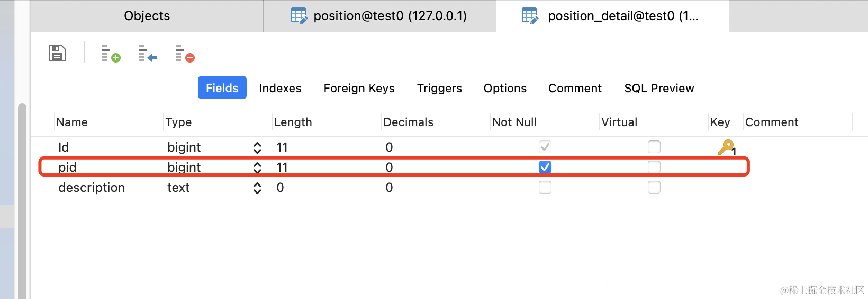Open type dropdown for description field

point(257,188)
